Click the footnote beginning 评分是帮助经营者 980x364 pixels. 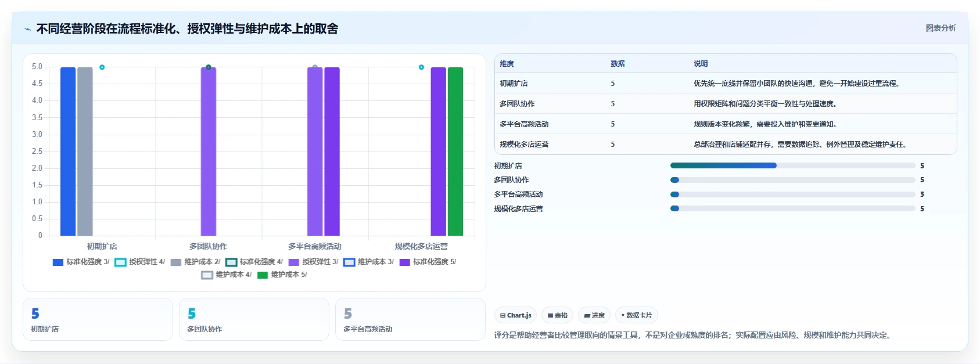[694, 335]
